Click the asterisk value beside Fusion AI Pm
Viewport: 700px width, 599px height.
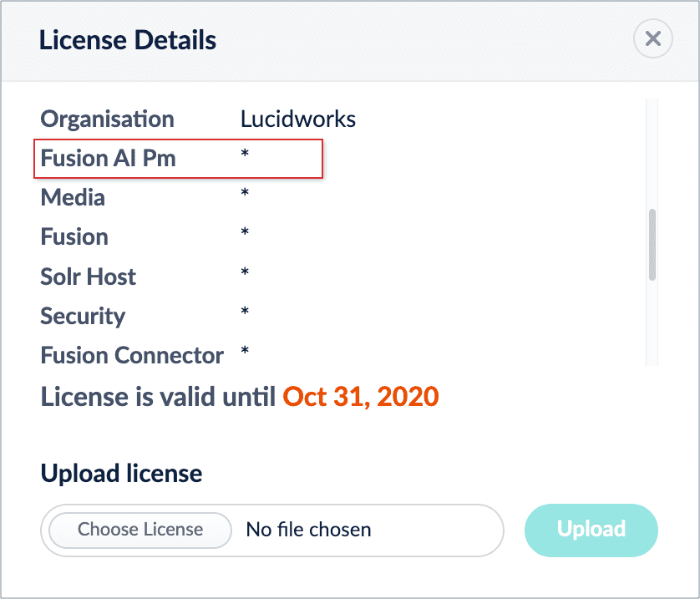coord(245,154)
